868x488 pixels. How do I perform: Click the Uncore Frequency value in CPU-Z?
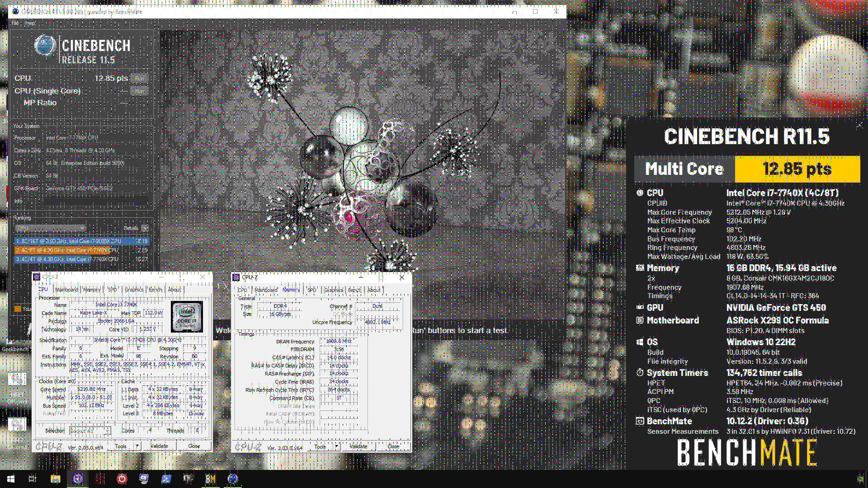(x=377, y=322)
